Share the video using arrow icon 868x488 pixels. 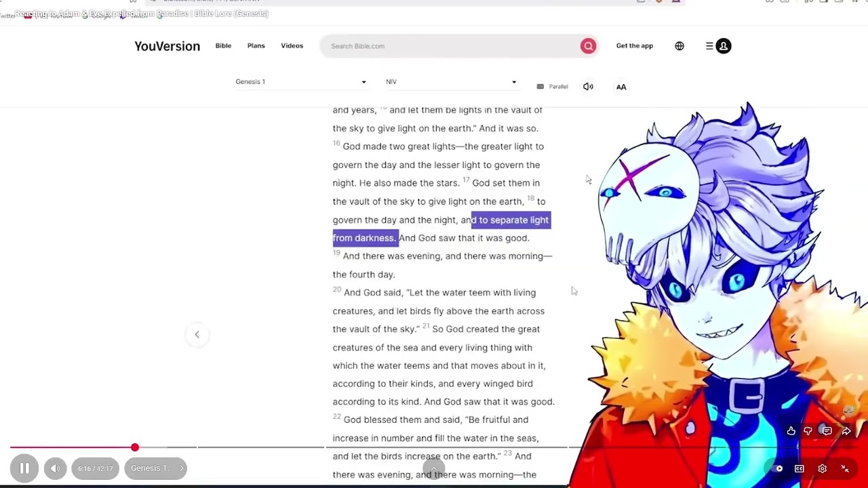pyautogui.click(x=846, y=431)
